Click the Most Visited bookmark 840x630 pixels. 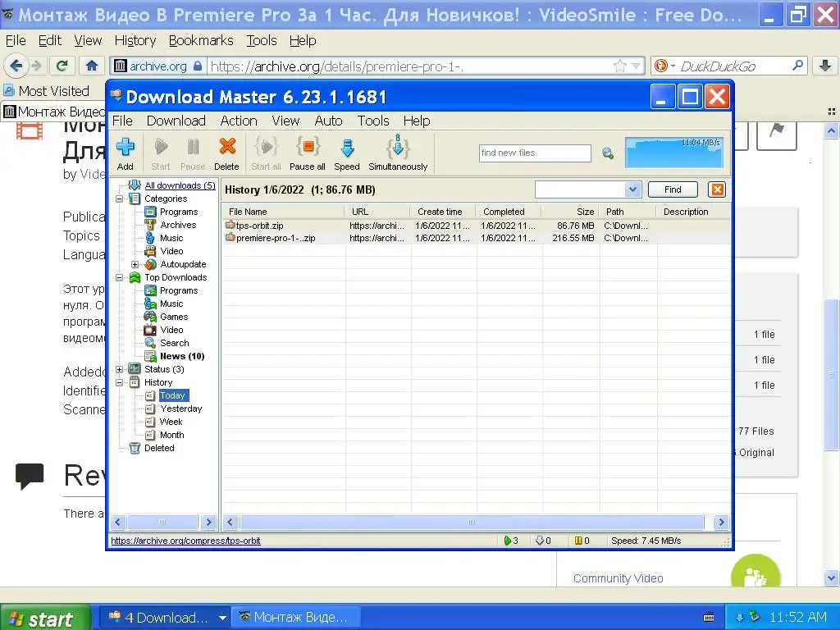click(x=46, y=91)
